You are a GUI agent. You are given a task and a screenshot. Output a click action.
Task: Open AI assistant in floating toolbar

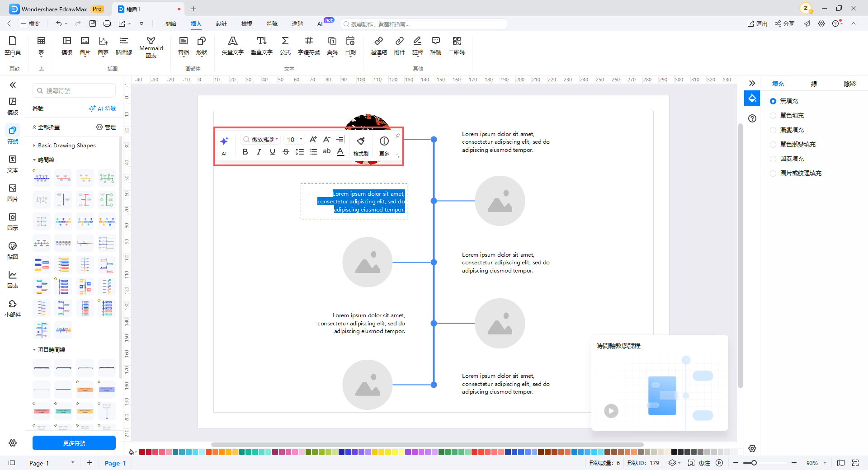click(224, 146)
